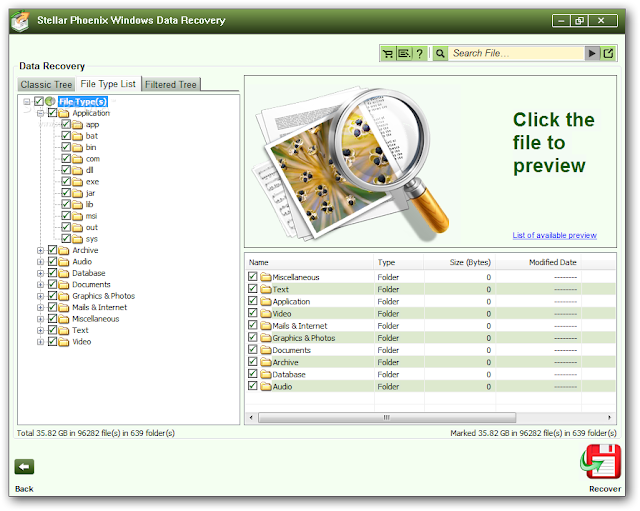Open the register/log icon in toolbar
This screenshot has height=511, width=640.
pos(404,53)
